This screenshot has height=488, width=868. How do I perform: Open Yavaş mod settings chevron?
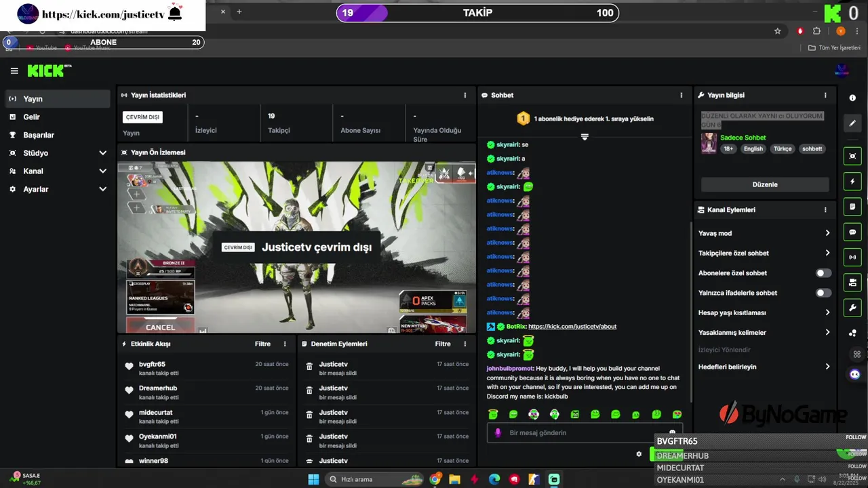(827, 233)
